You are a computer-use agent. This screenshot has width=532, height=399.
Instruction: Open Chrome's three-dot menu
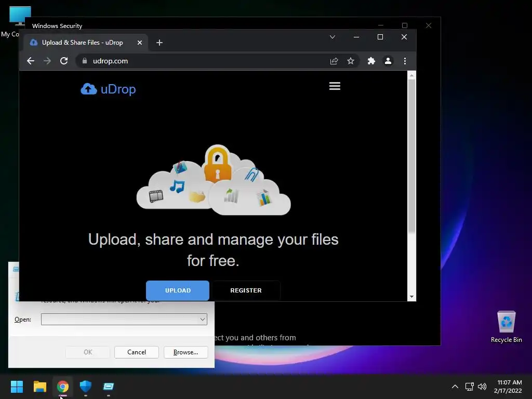(x=405, y=61)
